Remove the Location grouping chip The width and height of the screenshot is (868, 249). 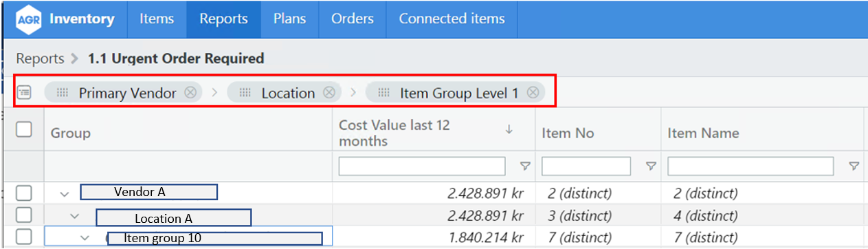pyautogui.click(x=329, y=93)
